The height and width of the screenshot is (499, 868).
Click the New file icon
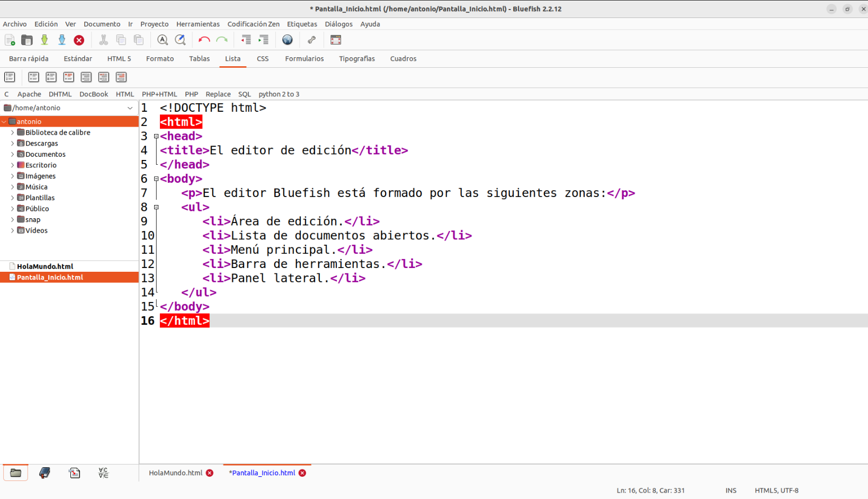(x=10, y=40)
